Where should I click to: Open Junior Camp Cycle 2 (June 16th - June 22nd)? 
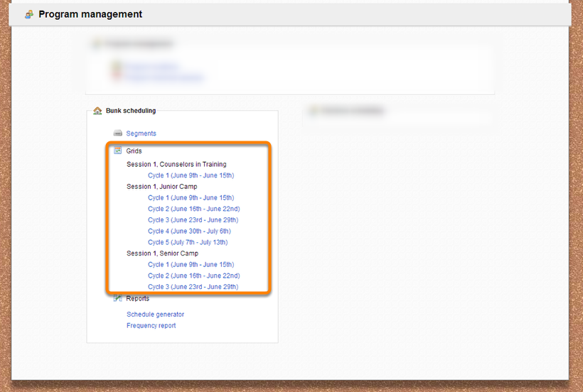click(x=193, y=209)
